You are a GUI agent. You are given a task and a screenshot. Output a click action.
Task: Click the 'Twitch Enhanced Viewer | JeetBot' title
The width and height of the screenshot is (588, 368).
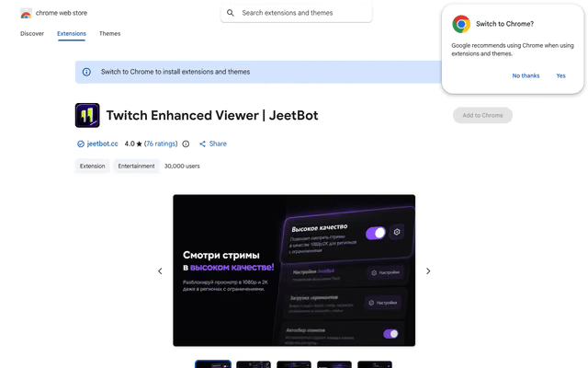pyautogui.click(x=212, y=115)
